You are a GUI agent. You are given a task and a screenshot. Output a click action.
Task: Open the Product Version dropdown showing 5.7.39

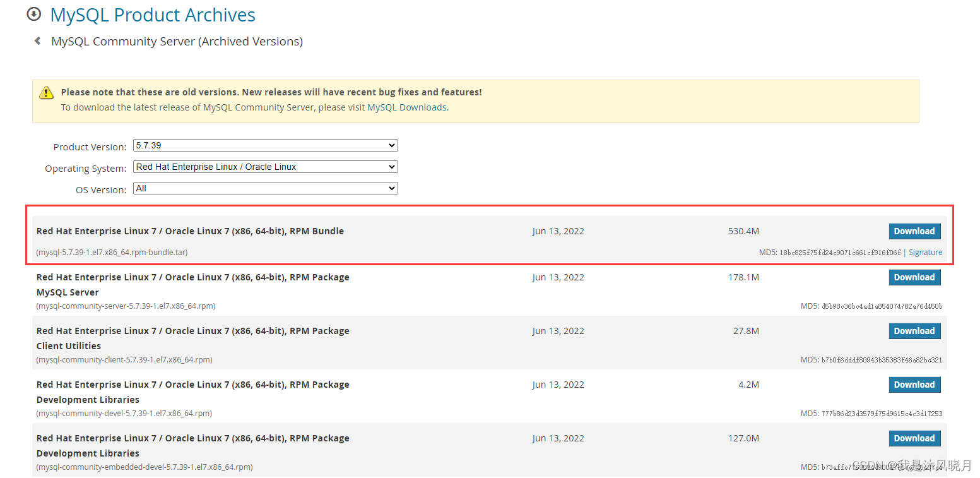tap(266, 146)
